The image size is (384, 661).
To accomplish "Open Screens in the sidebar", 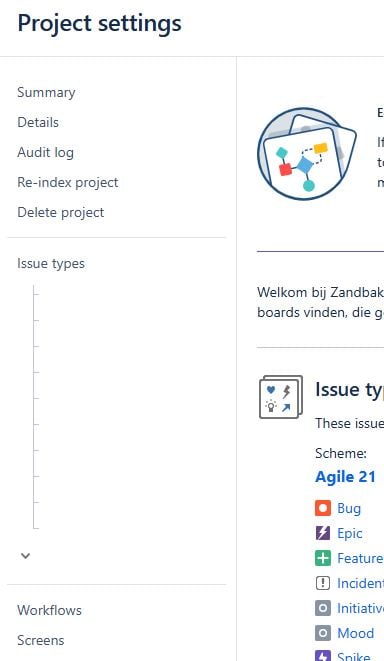I will point(40,640).
